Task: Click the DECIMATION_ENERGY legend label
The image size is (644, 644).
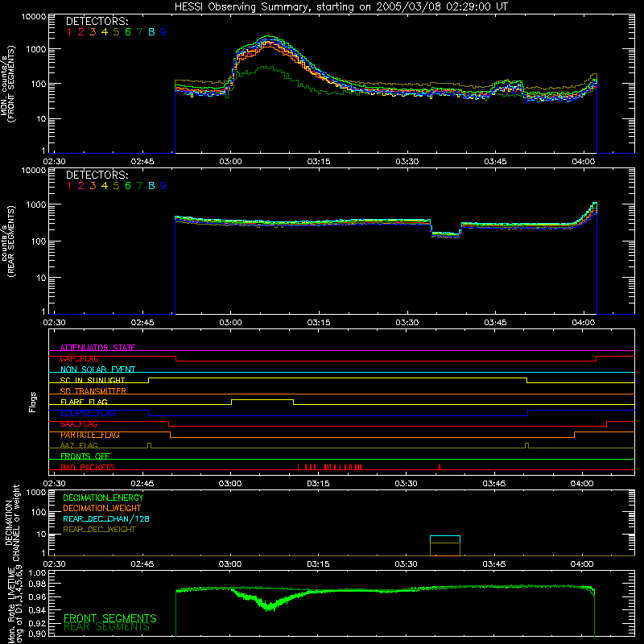Action: [103, 497]
